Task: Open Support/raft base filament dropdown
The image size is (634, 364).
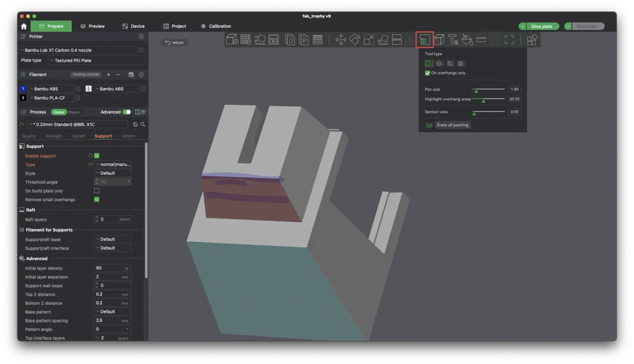Action: [x=113, y=240]
